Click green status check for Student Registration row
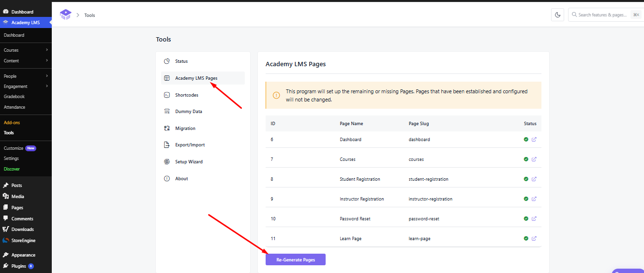Image resolution: width=644 pixels, height=273 pixels. [526, 179]
